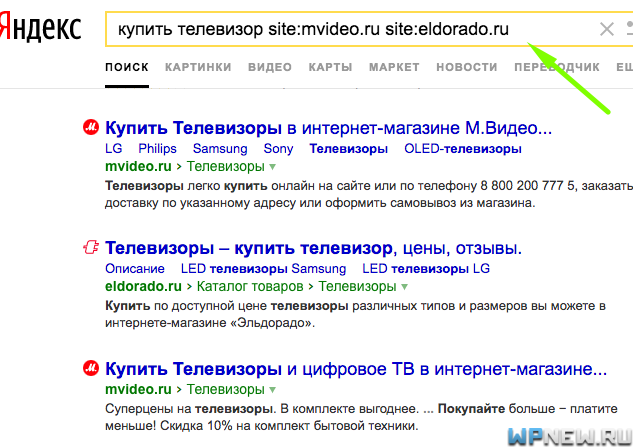Click the eldorado.ru green domain
Image resolution: width=633 pixels, height=447 pixels.
pyautogui.click(x=143, y=286)
